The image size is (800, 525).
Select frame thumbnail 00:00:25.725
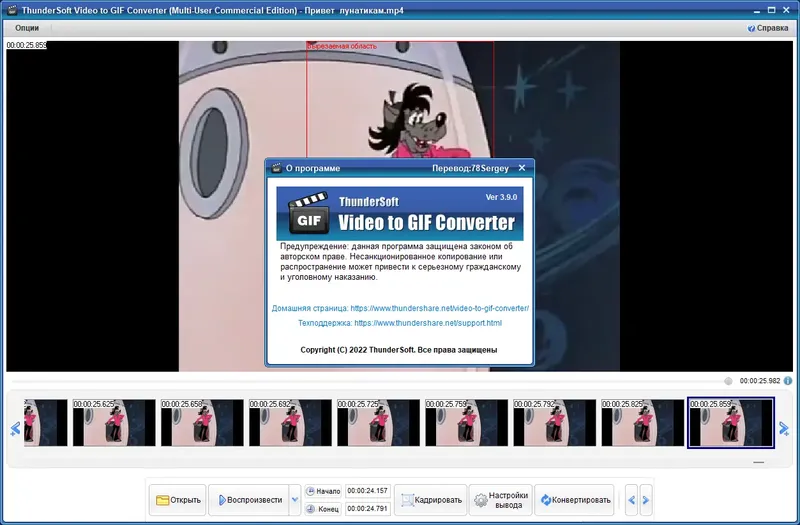(378, 422)
